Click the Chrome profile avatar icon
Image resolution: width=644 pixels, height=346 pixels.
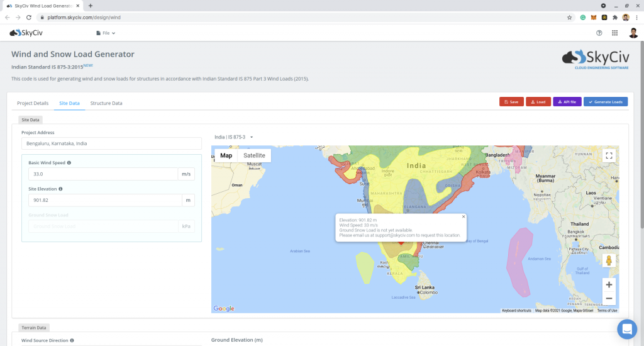[x=626, y=17]
